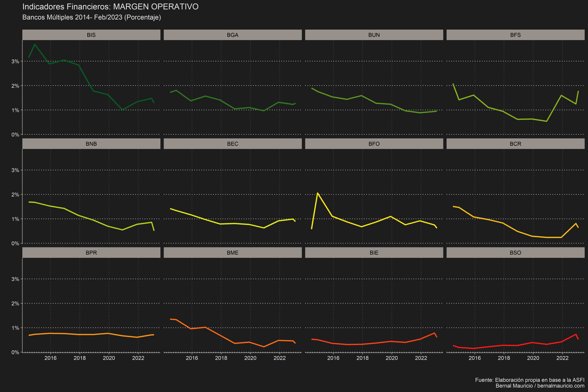Click the 2022 x-axis label under BIE

pyautogui.click(x=421, y=358)
